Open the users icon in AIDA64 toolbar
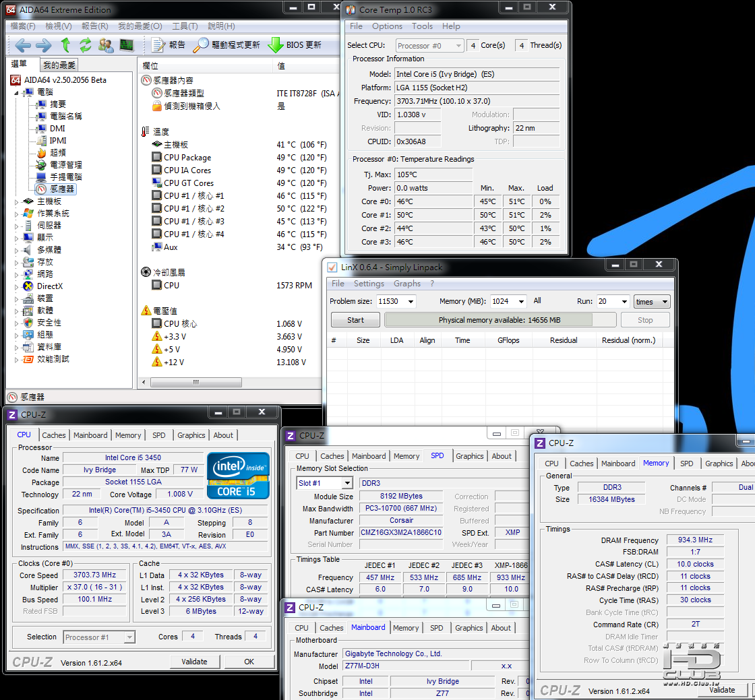Screen dimensions: 755x700 (x=106, y=45)
